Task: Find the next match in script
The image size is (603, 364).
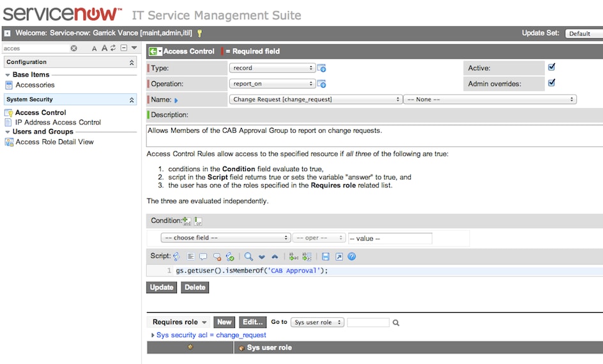Action: click(x=262, y=257)
